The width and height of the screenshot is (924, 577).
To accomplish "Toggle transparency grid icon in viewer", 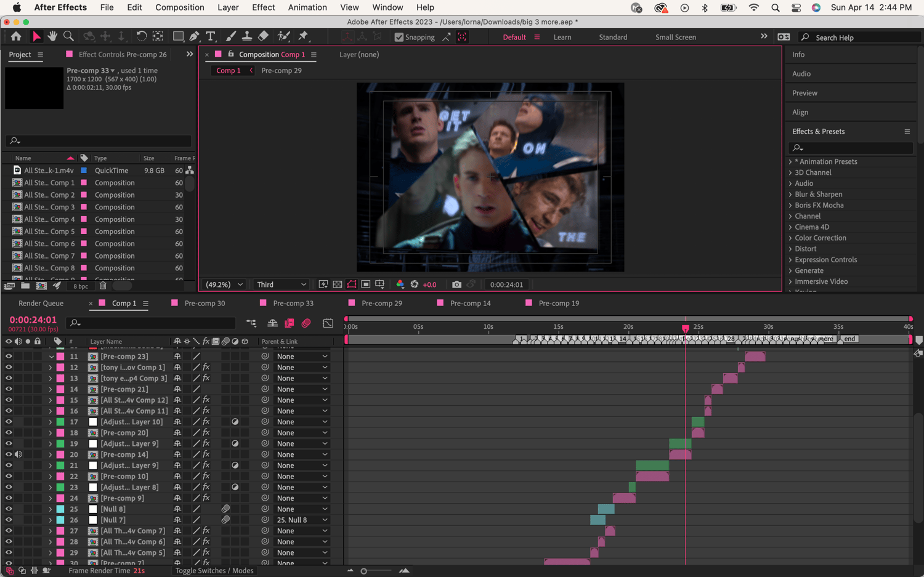I will pos(338,284).
